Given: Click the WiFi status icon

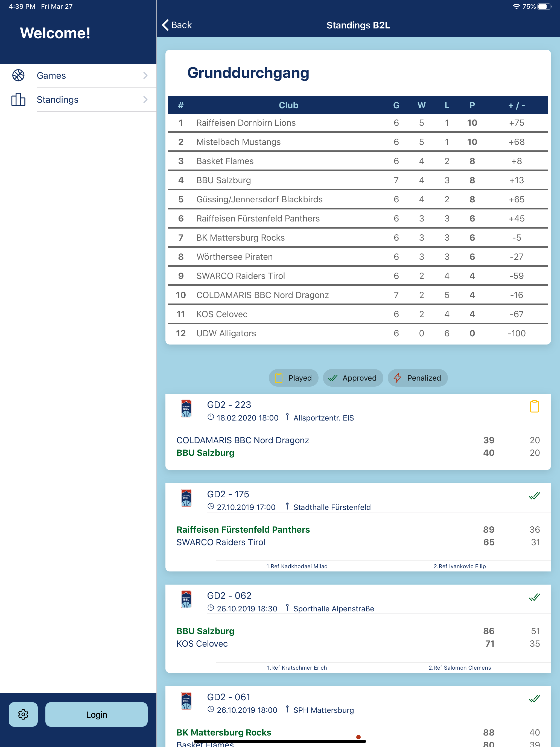Looking at the screenshot, I should [516, 6].
